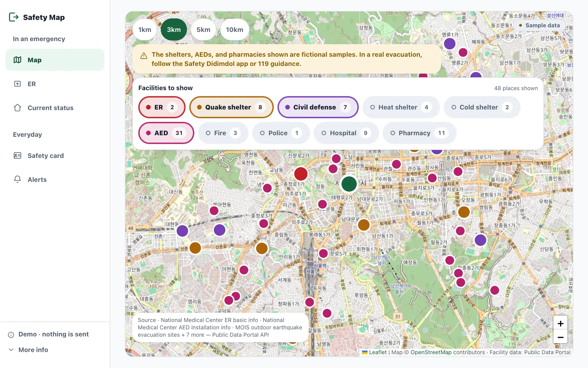Toggle the Quake shelter filter chip
This screenshot has height=368, width=588.
click(x=232, y=107)
